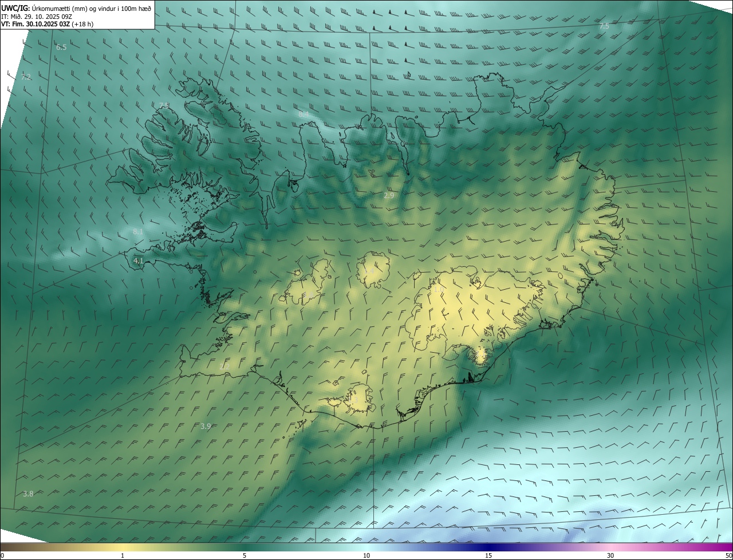Click the colorbar tick label 30
Screen dimensions: 733x560
click(610, 555)
